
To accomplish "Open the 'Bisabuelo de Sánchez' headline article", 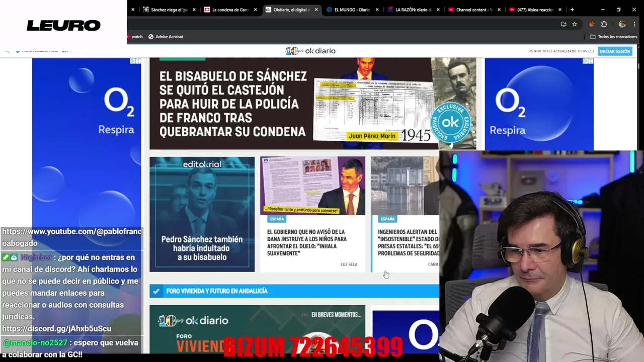I will (x=233, y=104).
